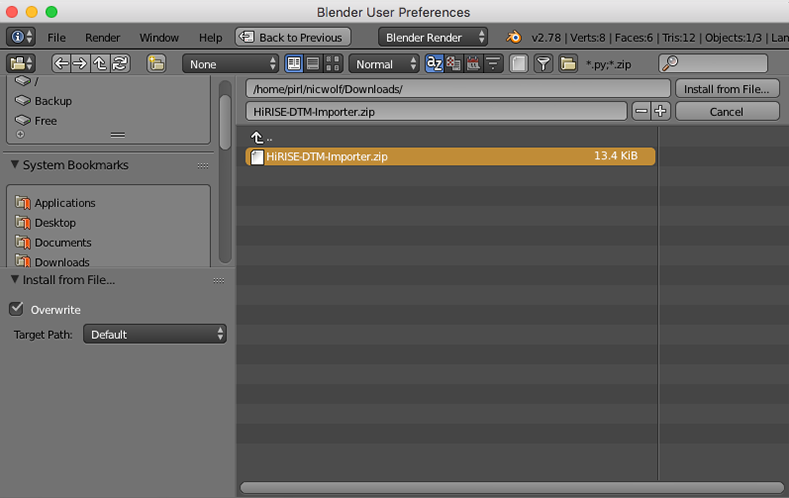Open the Render menu
Screen dimensions: 789x498
click(102, 37)
